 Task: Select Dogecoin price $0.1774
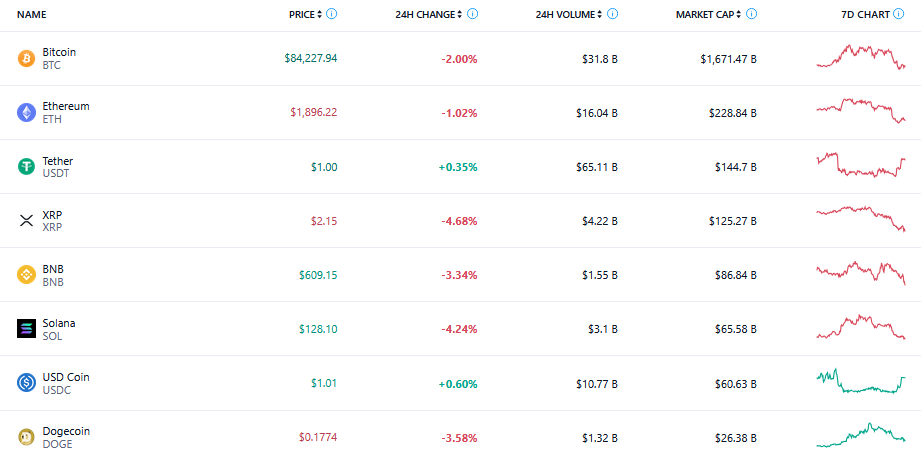[318, 437]
